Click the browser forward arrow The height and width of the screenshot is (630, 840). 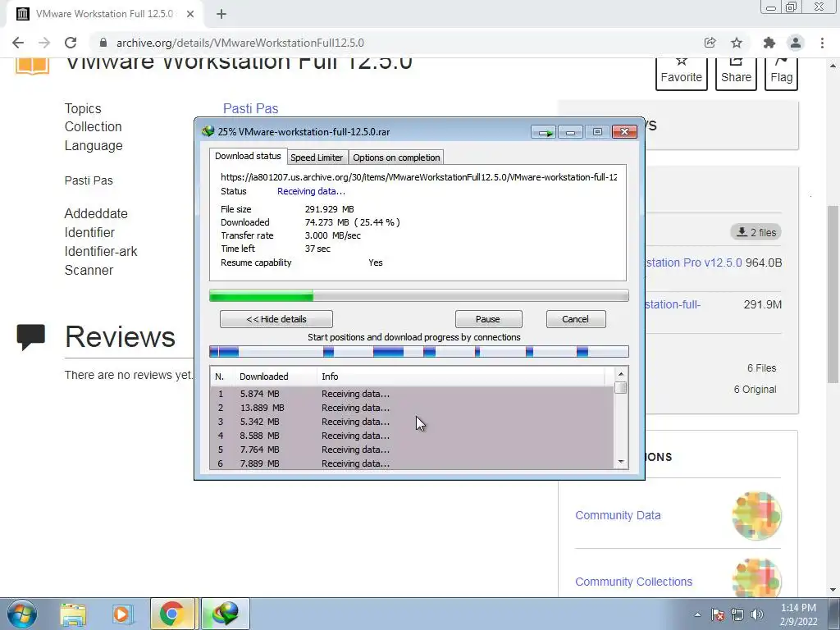click(44, 43)
